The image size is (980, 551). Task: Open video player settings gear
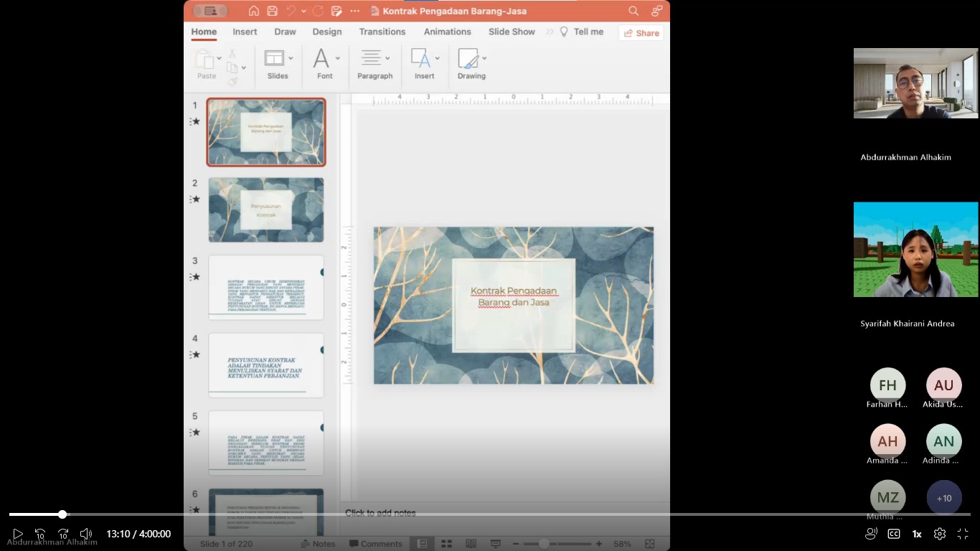pos(940,534)
